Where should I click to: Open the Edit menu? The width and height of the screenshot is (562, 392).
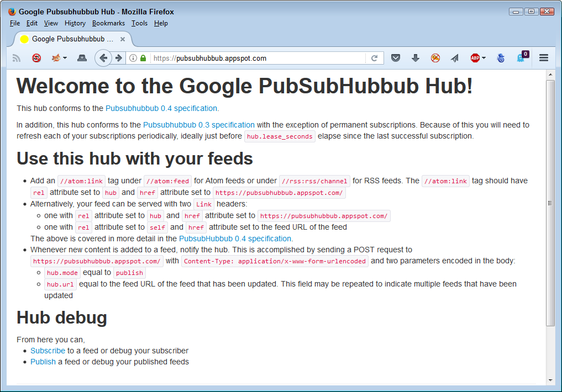[x=32, y=23]
